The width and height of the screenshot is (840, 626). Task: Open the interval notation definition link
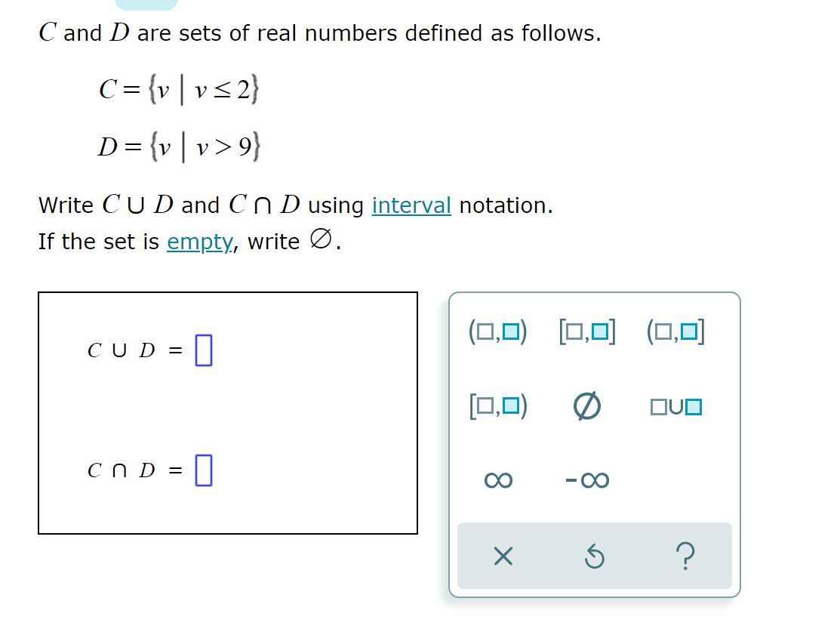411,205
